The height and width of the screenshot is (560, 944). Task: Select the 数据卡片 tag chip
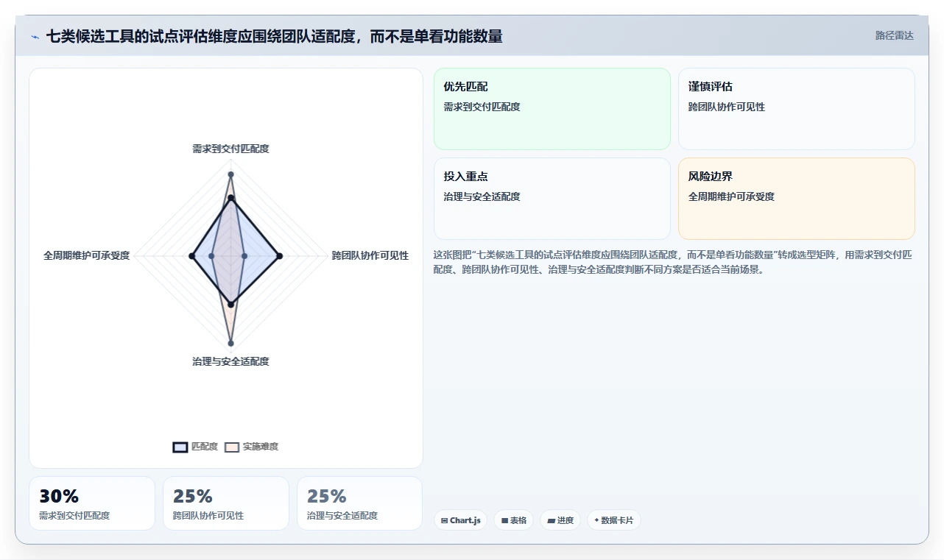coord(613,520)
